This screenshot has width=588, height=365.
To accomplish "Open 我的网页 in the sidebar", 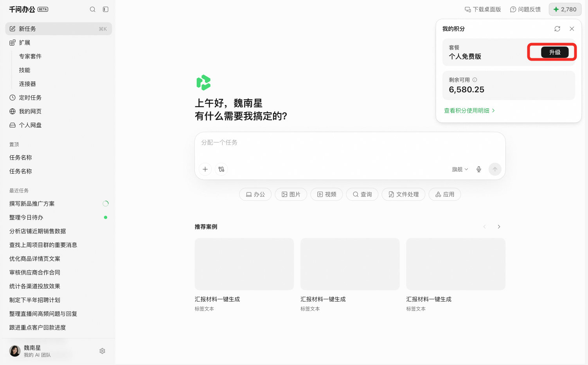I will coord(58,111).
